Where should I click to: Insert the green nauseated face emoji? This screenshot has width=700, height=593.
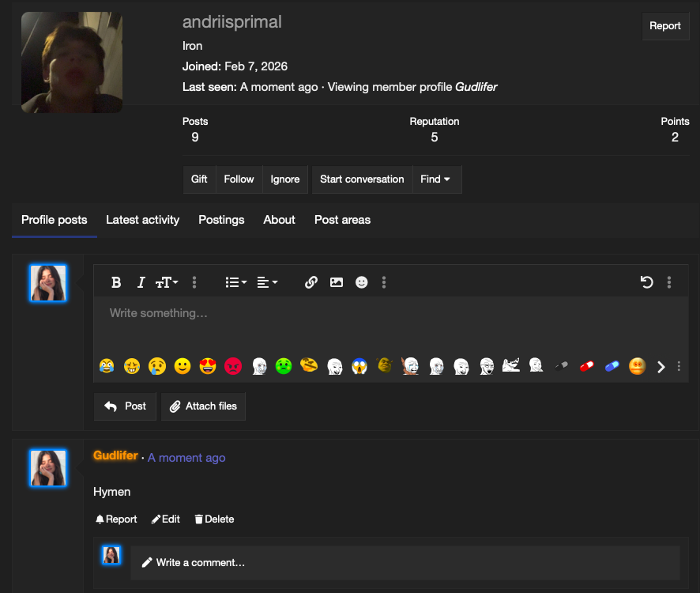284,366
